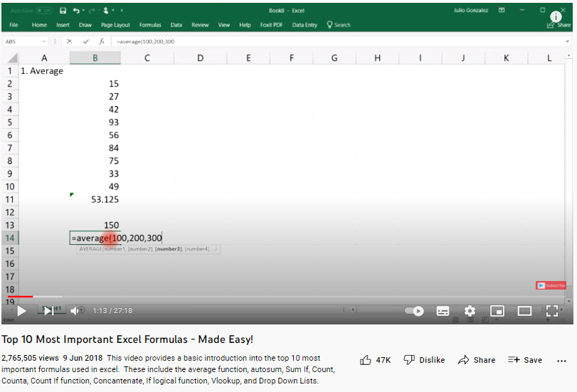Viewport: 577px width, 392px height.
Task: Open the Insert ribbon tab
Action: click(63, 25)
